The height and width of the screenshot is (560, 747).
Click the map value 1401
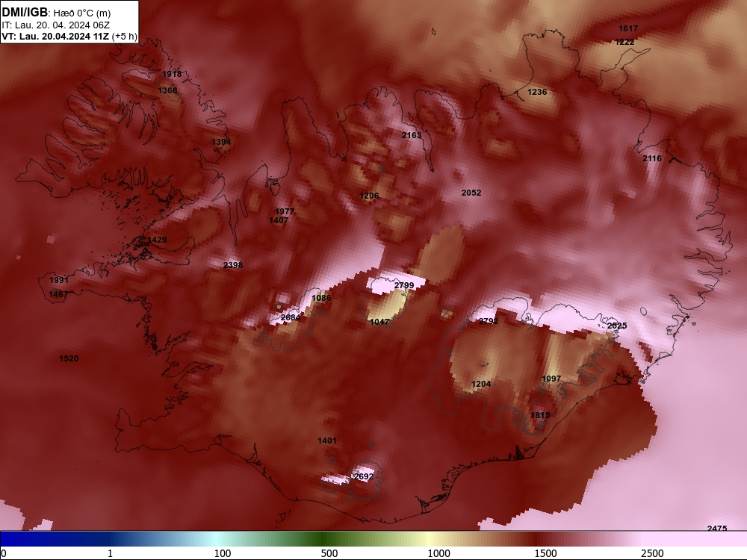pos(327,441)
